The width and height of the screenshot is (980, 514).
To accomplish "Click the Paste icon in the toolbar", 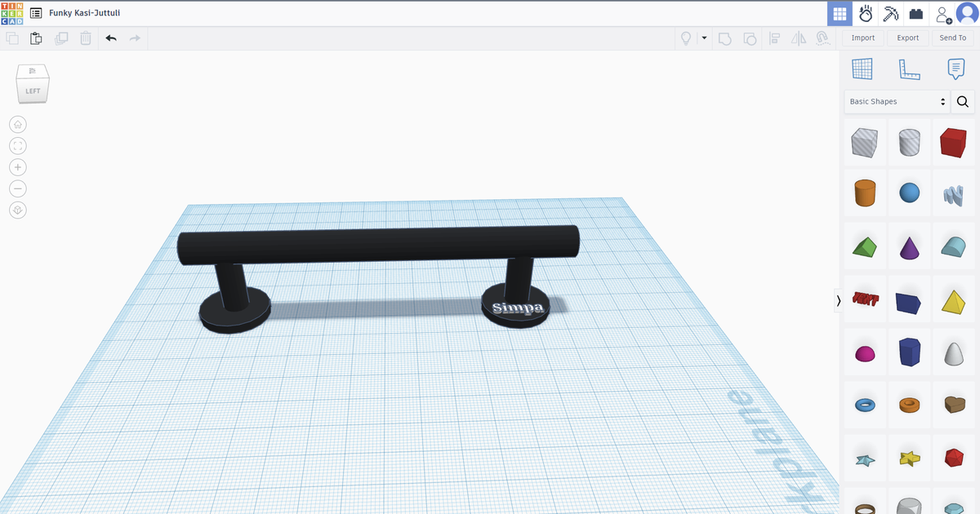I will coord(36,38).
